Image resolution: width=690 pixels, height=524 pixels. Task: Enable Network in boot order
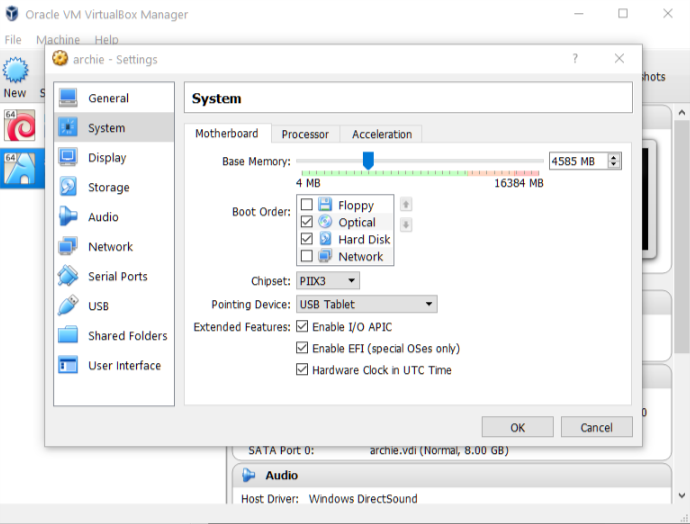pos(307,256)
